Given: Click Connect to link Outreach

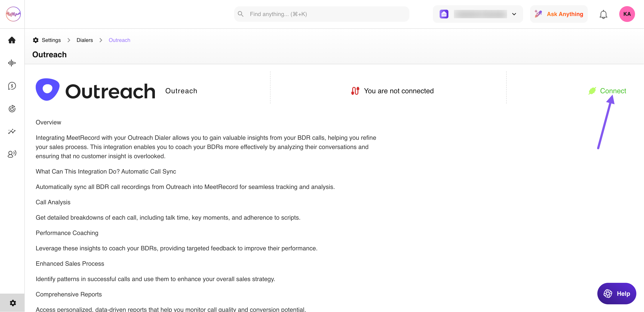Looking at the screenshot, I should coord(613,91).
